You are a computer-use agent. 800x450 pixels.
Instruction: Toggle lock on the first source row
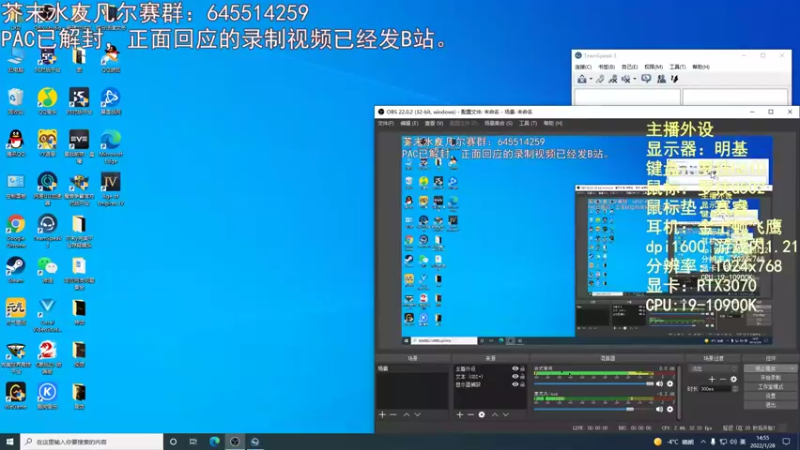(x=522, y=368)
